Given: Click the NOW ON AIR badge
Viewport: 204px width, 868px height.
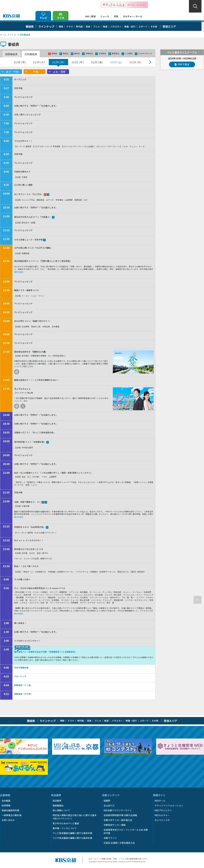Looking at the screenshot, I should [x=22, y=647].
